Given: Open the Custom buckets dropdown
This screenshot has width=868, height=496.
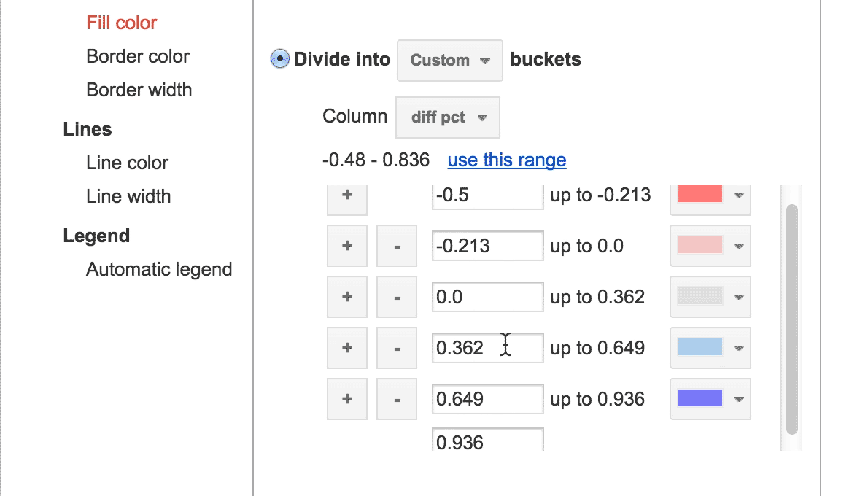Looking at the screenshot, I should (449, 61).
